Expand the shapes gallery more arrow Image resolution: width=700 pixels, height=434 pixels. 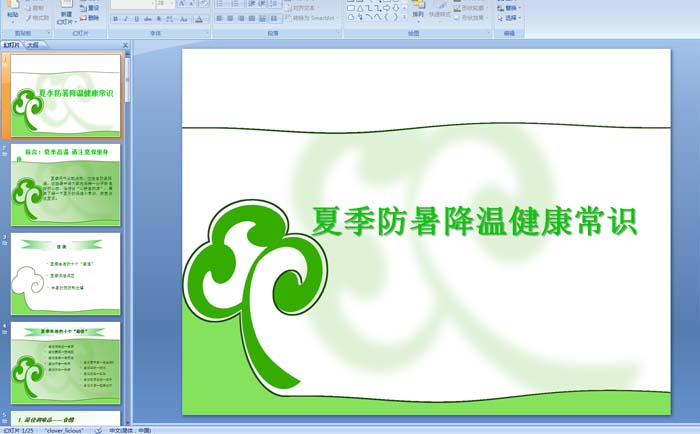coord(404,17)
